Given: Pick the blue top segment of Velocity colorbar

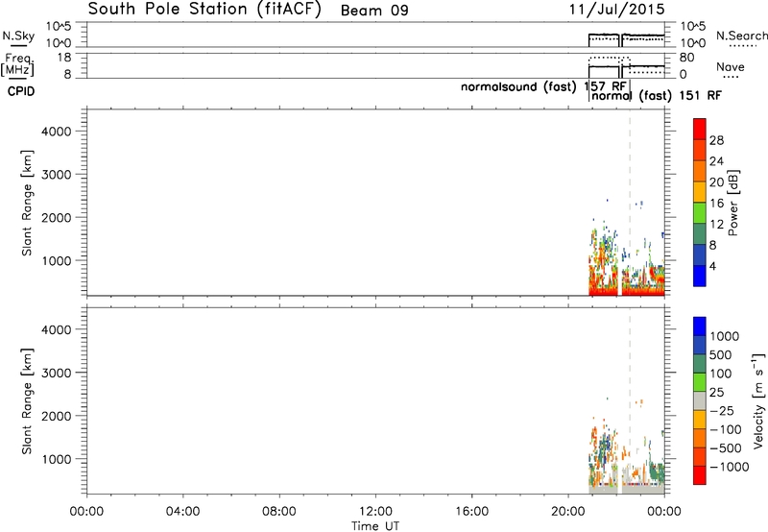Looking at the screenshot, I should click(x=700, y=326).
